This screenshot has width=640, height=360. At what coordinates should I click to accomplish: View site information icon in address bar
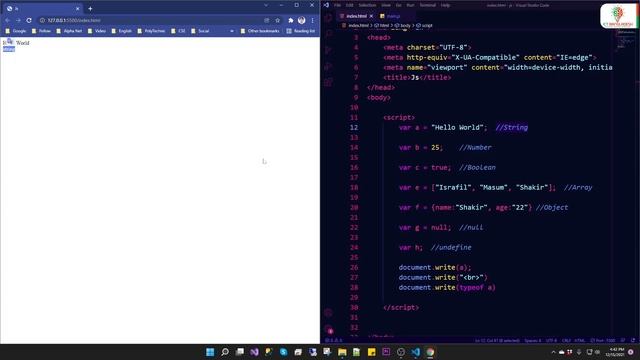42,20
